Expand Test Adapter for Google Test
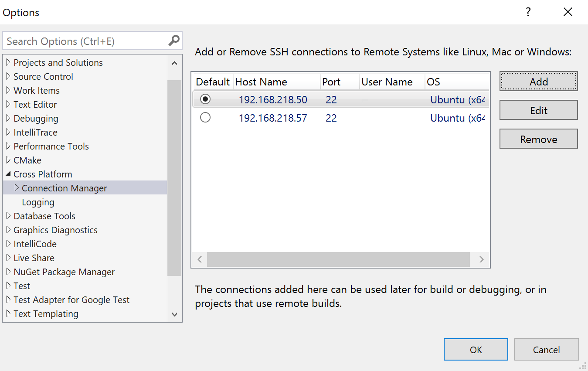 [9, 300]
